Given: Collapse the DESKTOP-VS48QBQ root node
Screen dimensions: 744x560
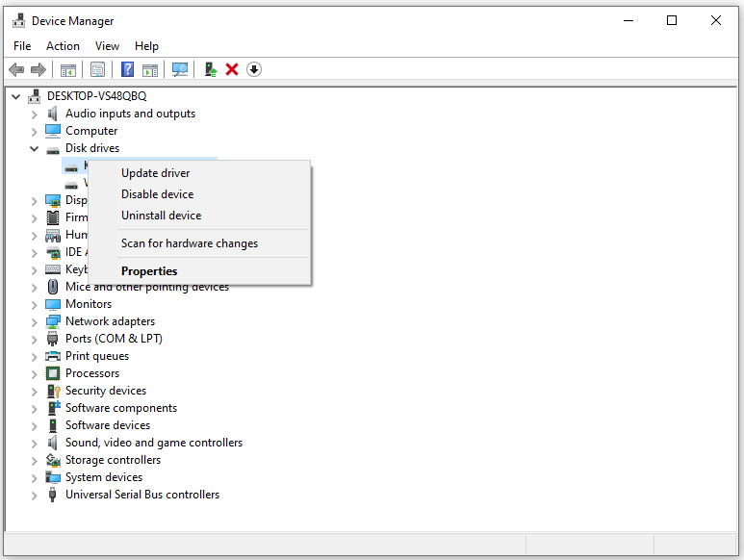Looking at the screenshot, I should [16, 96].
